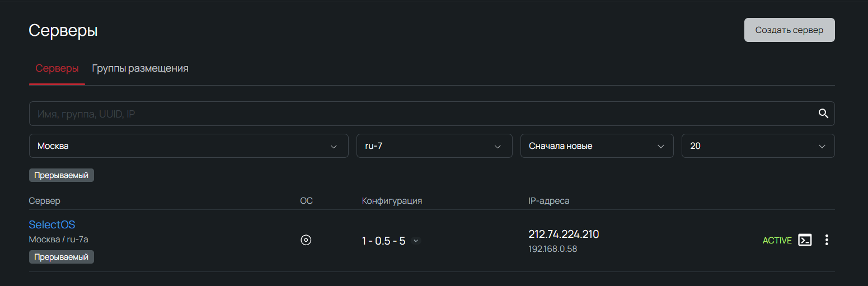
Task: Open the Сначала новые sorting dropdown
Action: tap(597, 146)
